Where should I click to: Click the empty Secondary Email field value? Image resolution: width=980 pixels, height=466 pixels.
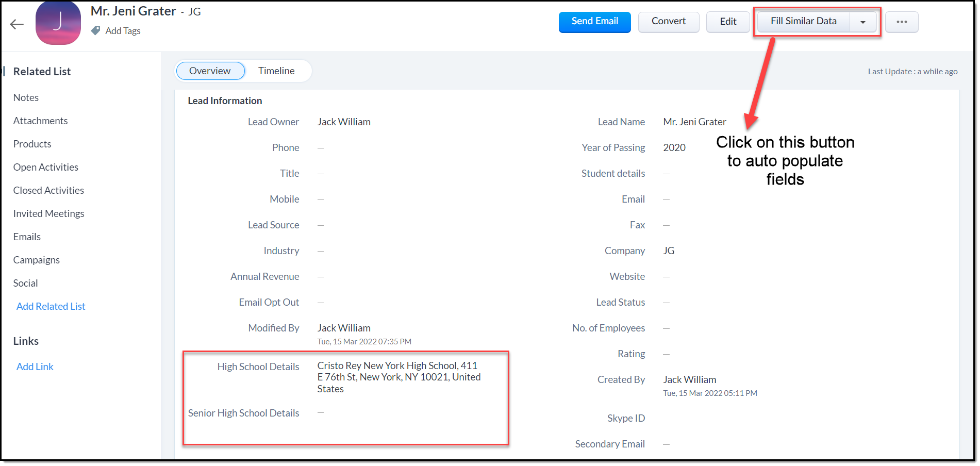pos(666,444)
